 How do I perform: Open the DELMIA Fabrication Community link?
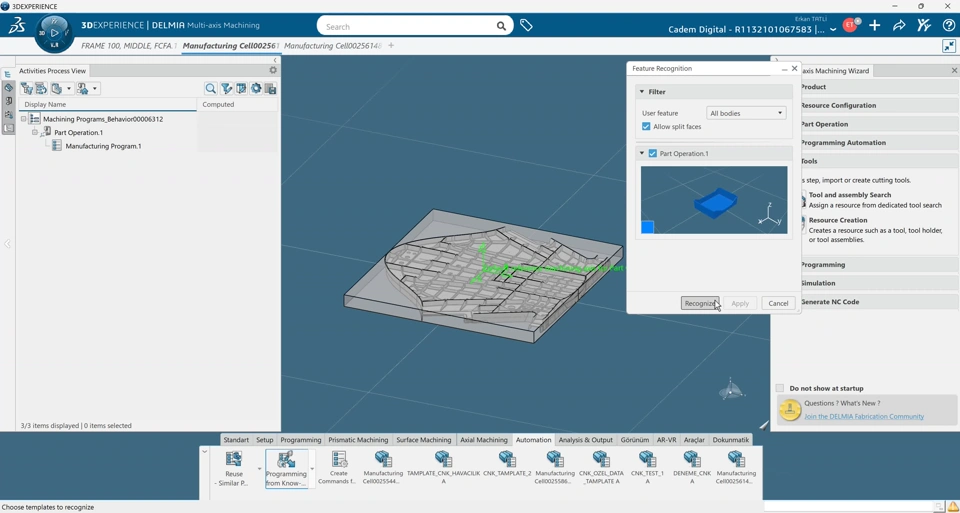[864, 416]
